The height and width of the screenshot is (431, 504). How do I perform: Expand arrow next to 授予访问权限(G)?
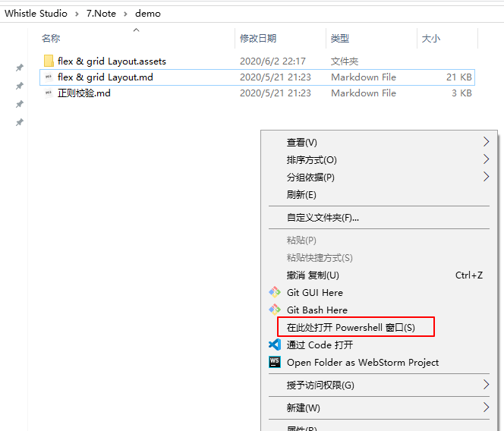(x=487, y=385)
